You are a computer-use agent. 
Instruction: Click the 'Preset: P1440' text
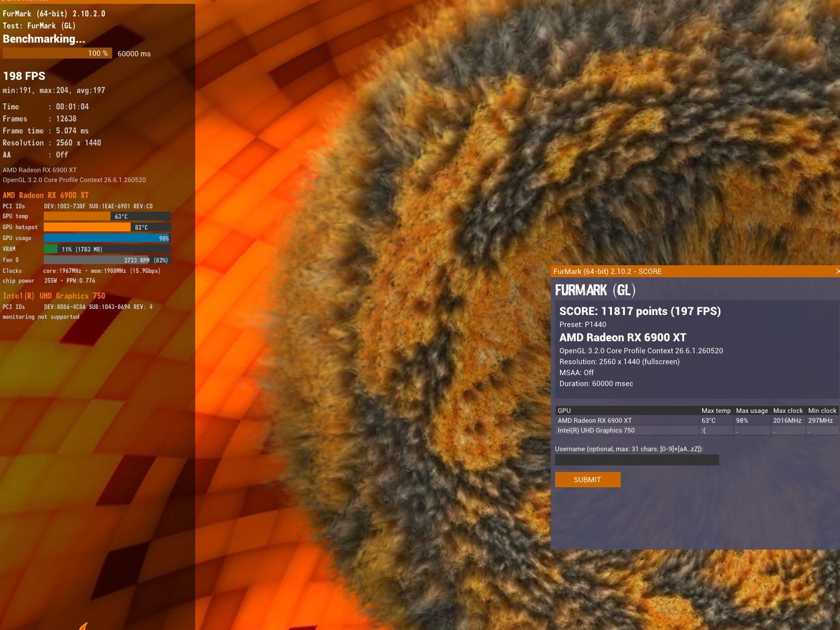(x=582, y=324)
